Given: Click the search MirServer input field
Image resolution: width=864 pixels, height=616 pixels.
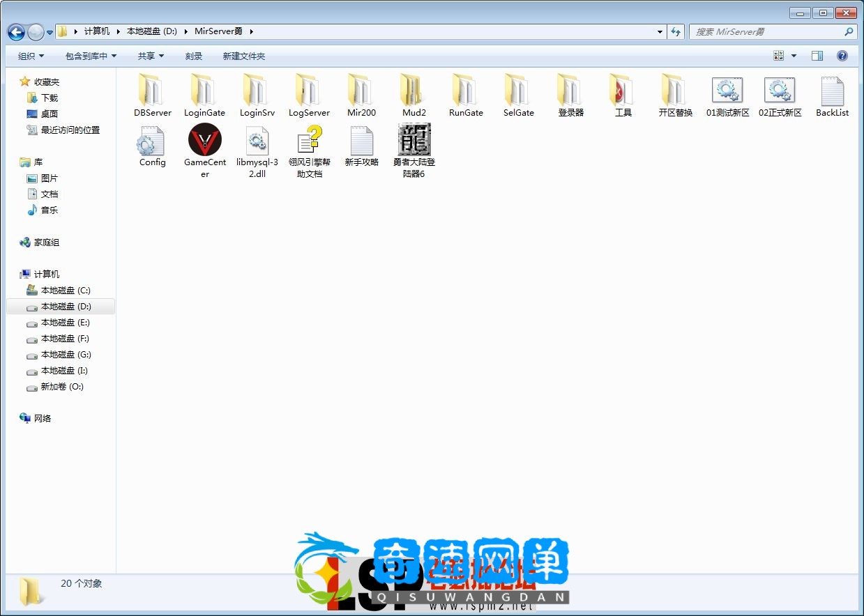Looking at the screenshot, I should 766,32.
